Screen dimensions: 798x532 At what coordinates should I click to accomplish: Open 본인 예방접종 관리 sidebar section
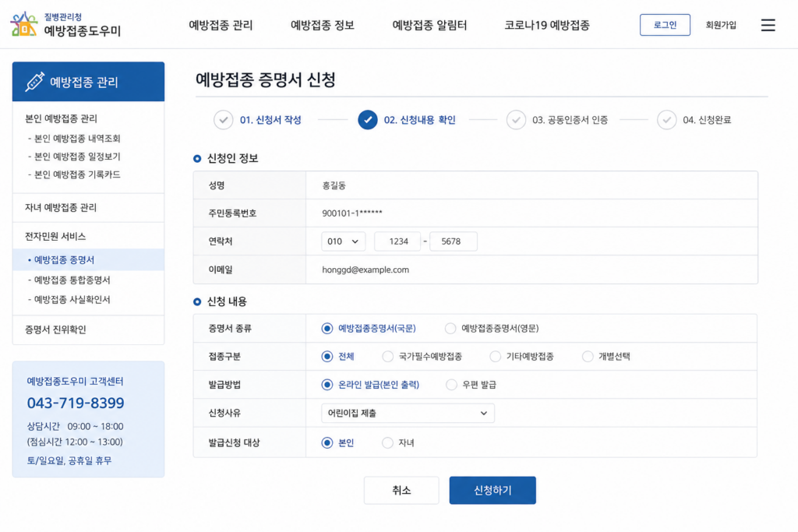[61, 118]
